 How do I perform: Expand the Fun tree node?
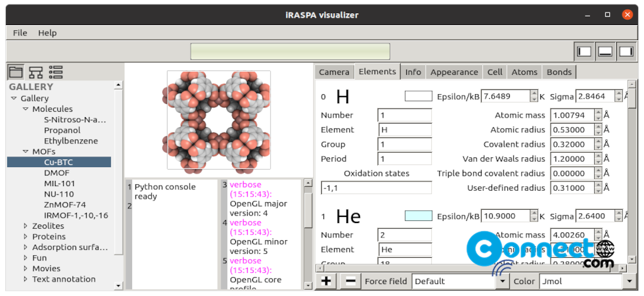point(26,258)
